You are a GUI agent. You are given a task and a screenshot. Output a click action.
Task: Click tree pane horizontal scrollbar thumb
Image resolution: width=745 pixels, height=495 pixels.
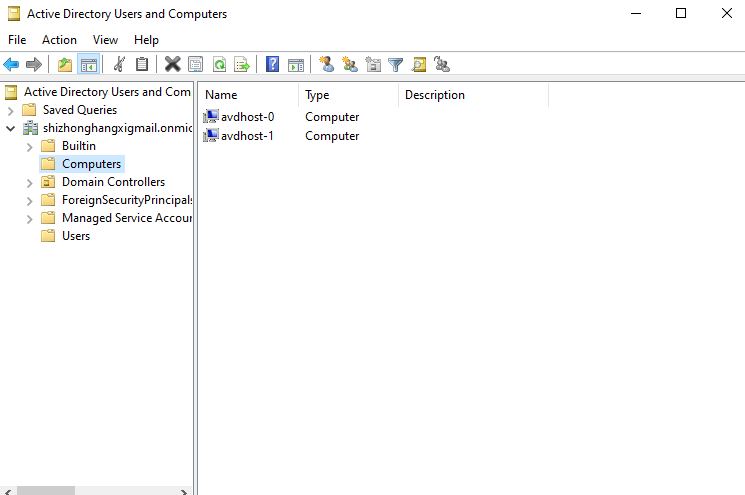[x=46, y=491]
